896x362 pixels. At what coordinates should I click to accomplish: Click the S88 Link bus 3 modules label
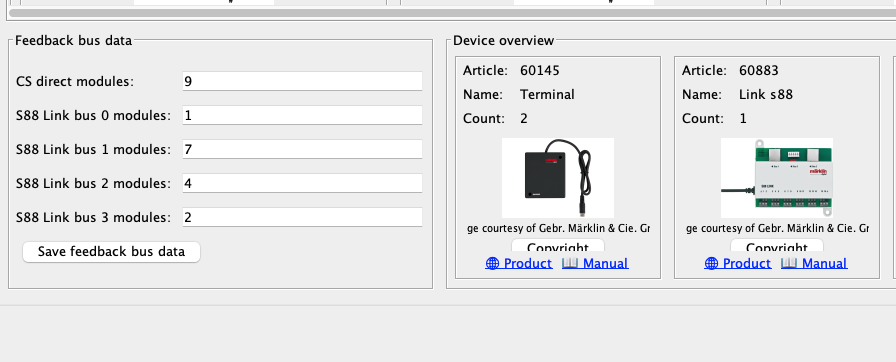(x=94, y=218)
